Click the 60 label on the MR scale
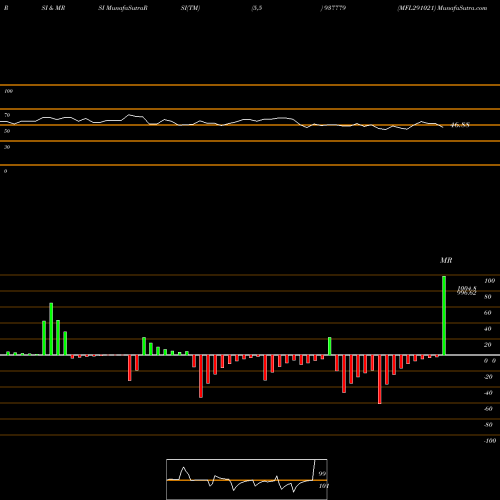This screenshot has width=500, height=500. (x=488, y=313)
